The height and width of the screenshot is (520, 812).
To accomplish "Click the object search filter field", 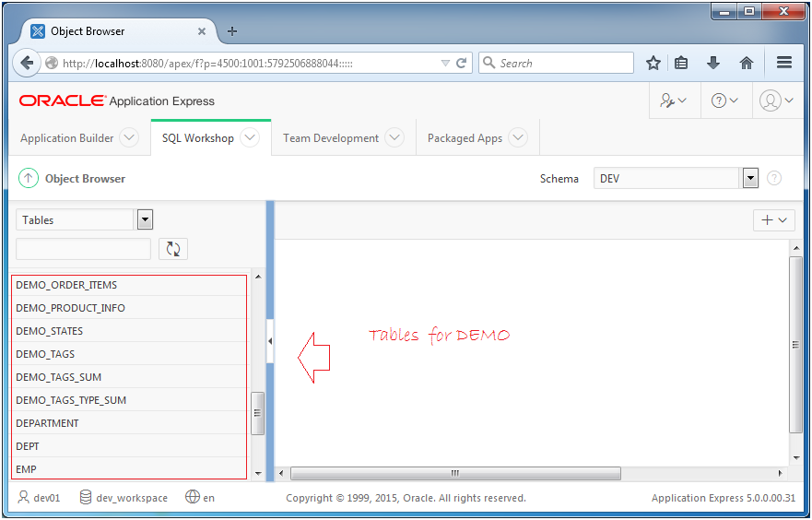I will [83, 249].
